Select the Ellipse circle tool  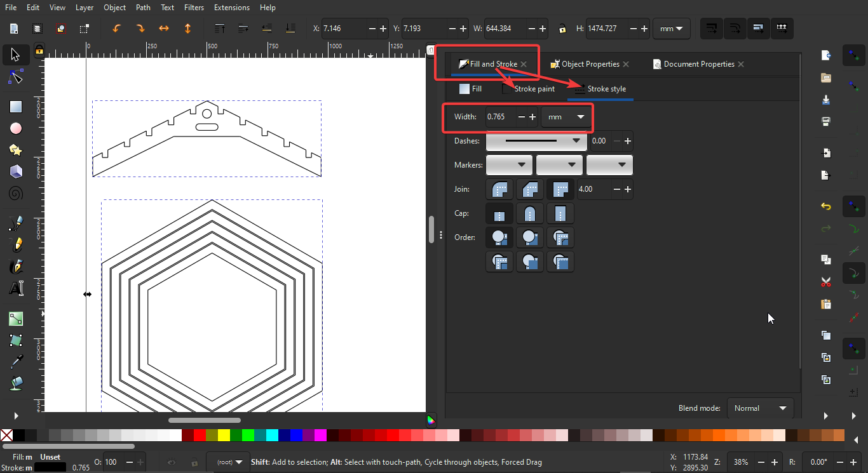tap(16, 128)
